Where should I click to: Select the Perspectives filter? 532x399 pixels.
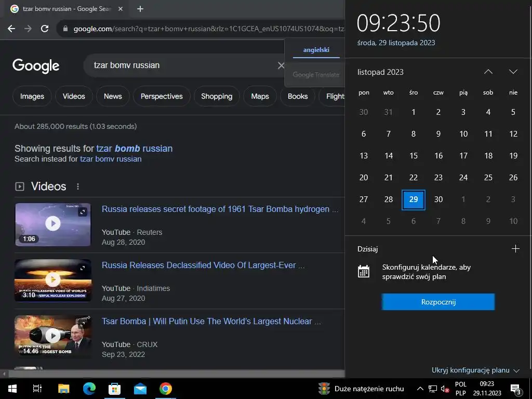[162, 96]
